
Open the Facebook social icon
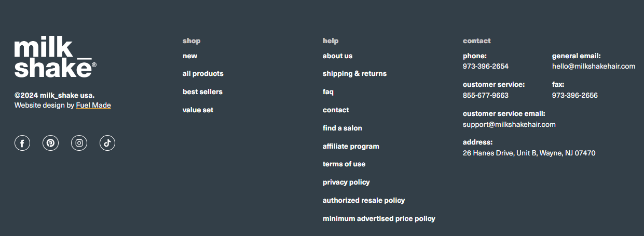22,143
